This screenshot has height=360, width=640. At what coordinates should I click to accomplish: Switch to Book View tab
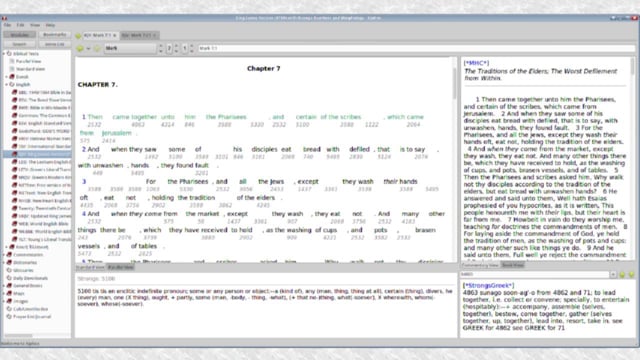pos(513,265)
